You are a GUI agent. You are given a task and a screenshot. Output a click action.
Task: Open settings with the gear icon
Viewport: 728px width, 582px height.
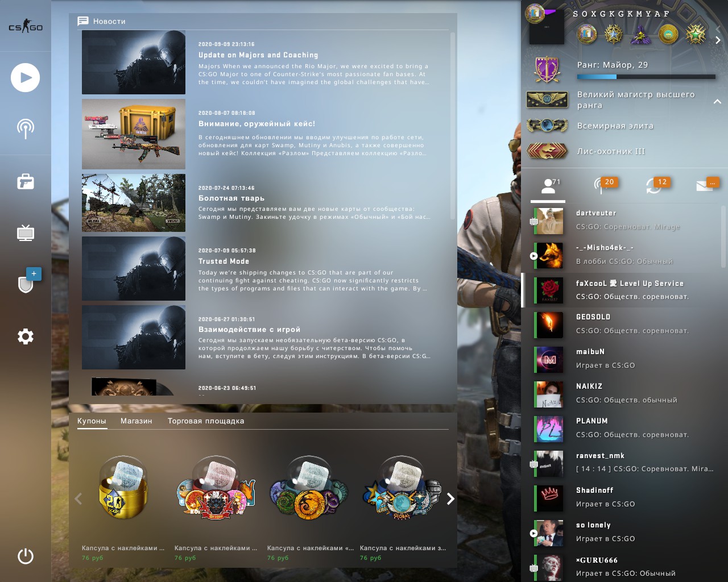pyautogui.click(x=26, y=336)
